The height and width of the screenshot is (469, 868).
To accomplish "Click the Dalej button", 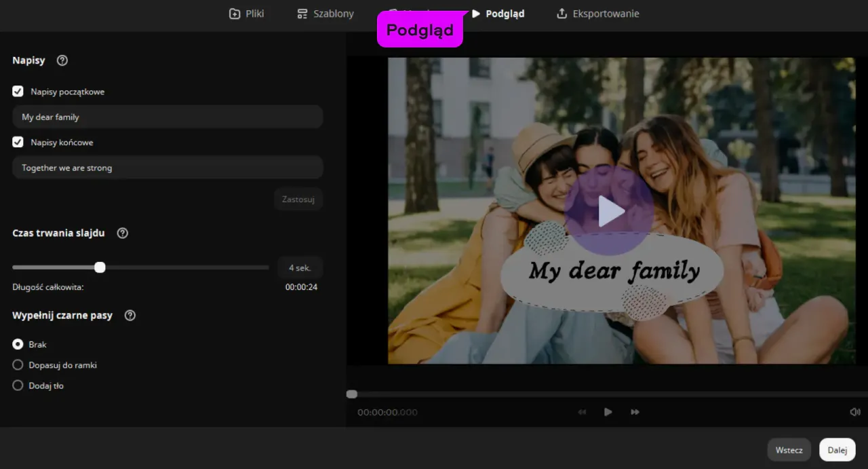I will (837, 450).
